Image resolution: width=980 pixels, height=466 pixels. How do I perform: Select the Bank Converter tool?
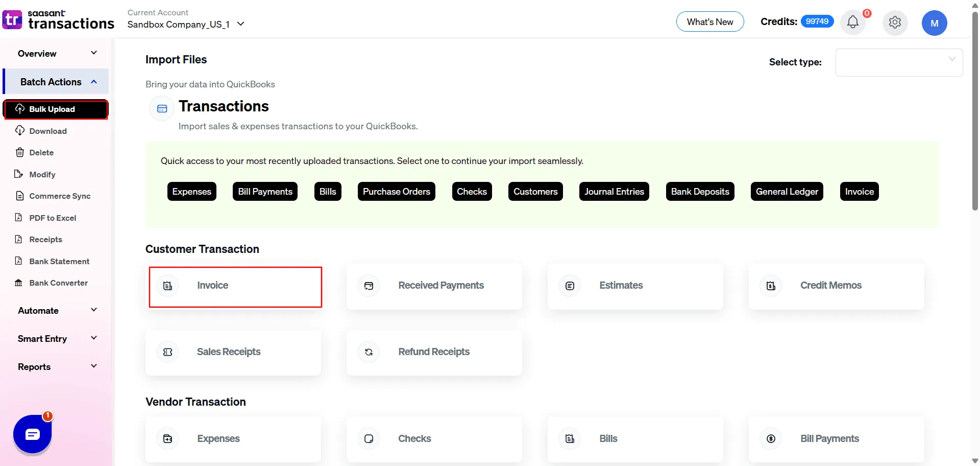tap(57, 283)
